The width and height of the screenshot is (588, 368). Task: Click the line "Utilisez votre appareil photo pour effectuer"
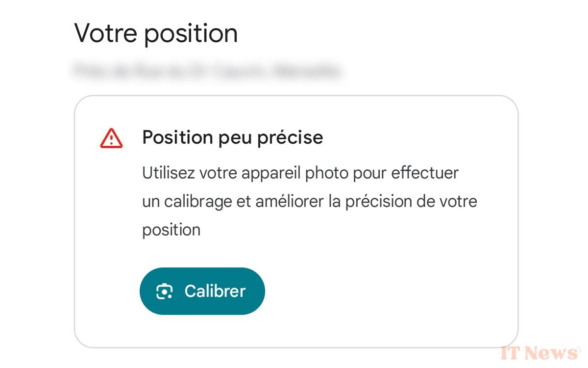click(x=300, y=173)
